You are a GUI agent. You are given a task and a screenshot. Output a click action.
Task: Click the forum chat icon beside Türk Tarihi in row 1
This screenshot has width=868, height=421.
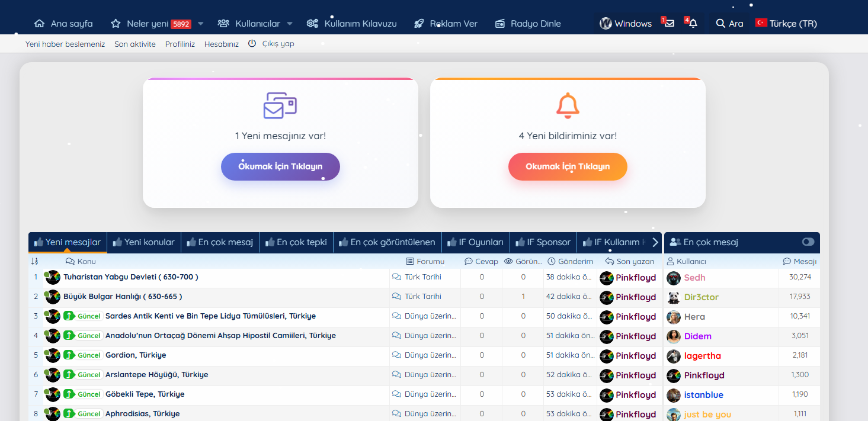tap(396, 277)
